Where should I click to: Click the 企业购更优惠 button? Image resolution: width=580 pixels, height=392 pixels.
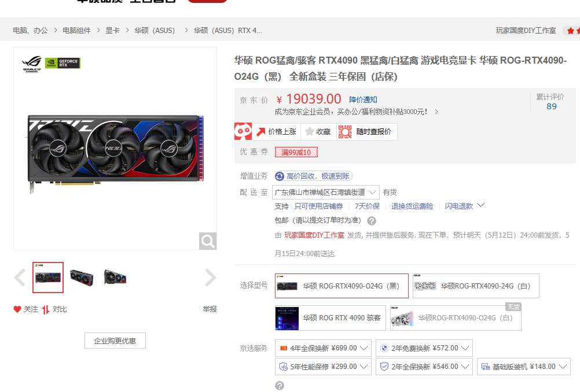click(x=115, y=341)
